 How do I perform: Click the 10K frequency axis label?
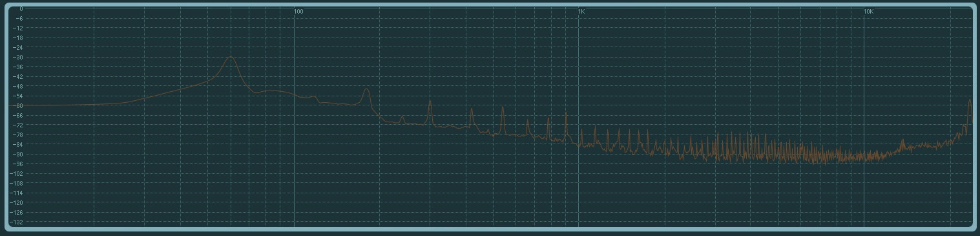click(869, 12)
